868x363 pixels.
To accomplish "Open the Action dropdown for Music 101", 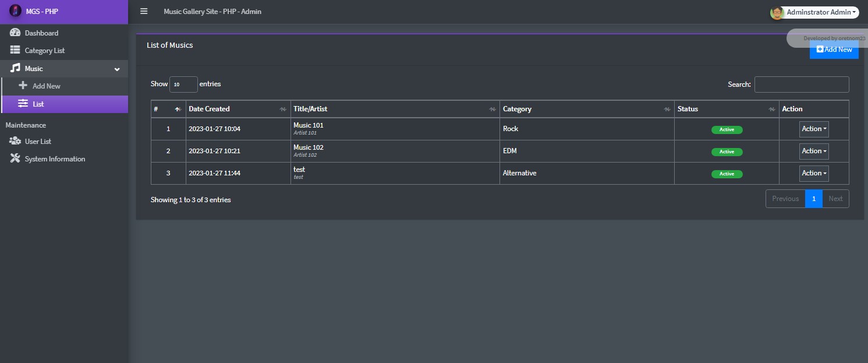I will point(814,129).
